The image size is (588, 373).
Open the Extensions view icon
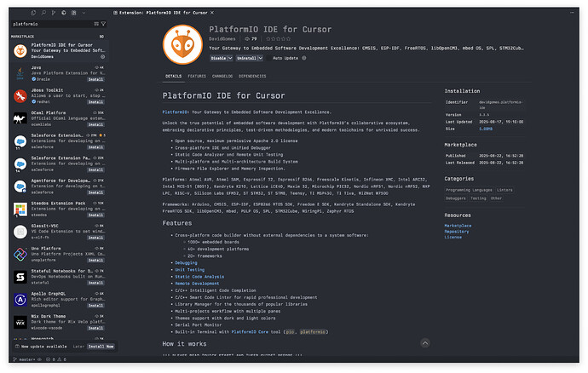[x=74, y=13]
